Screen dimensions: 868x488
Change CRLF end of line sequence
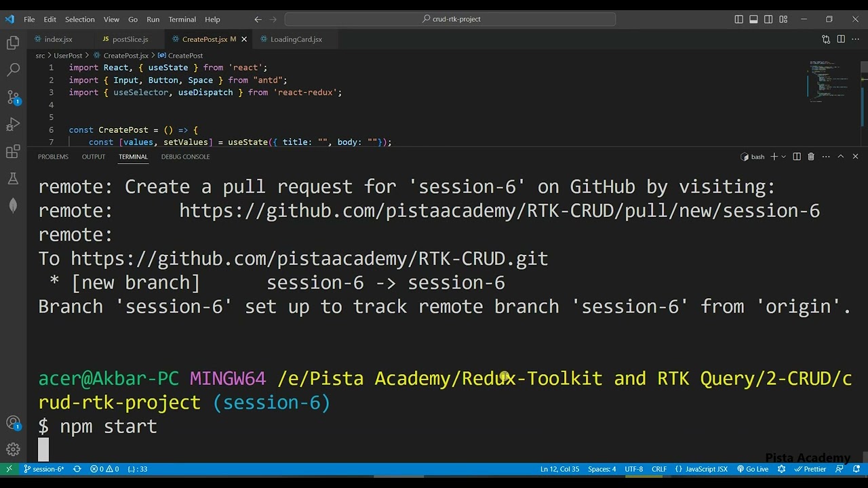[659, 469]
